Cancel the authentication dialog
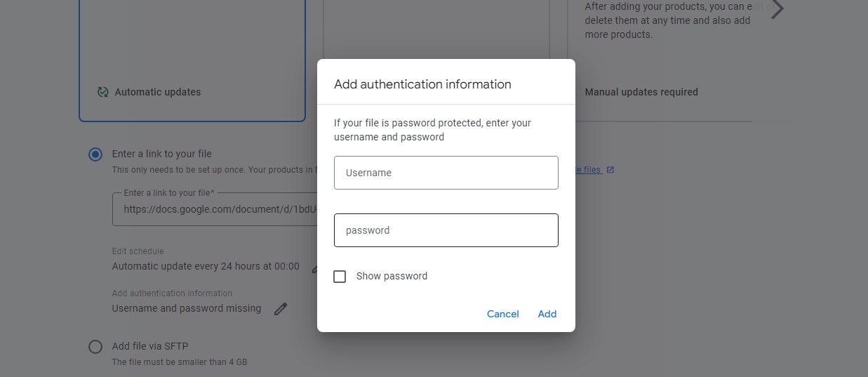The width and height of the screenshot is (868, 377). pyautogui.click(x=503, y=314)
